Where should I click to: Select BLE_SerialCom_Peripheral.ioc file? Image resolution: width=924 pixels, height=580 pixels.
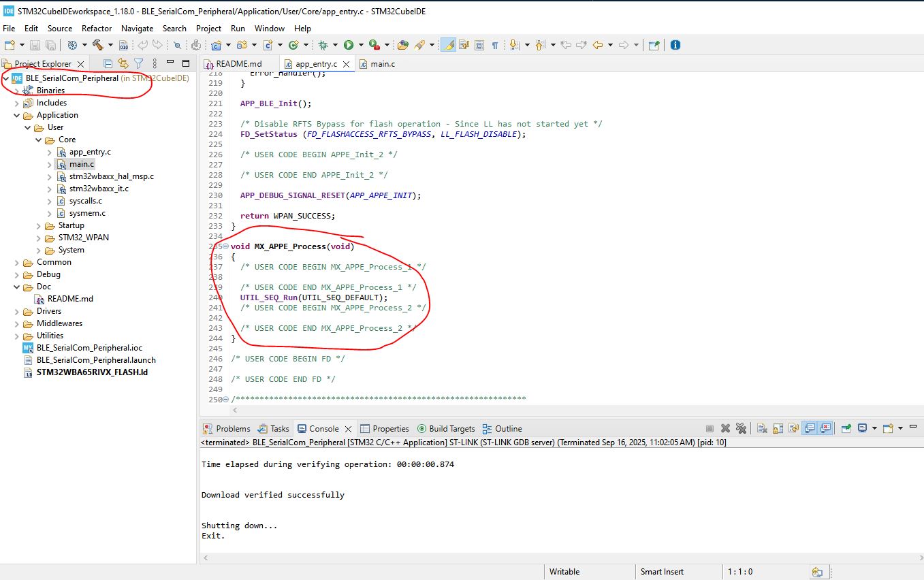click(89, 348)
